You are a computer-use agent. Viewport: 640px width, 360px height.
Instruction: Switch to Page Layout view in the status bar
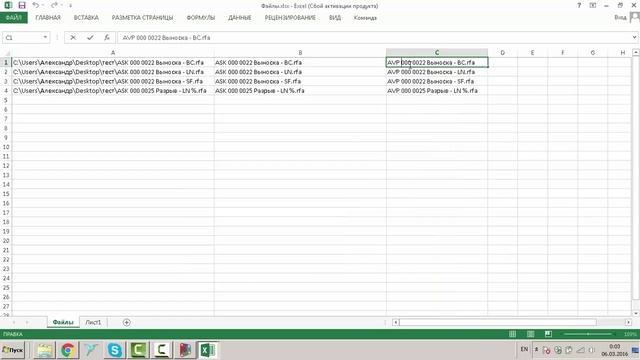pyautogui.click(x=531, y=334)
